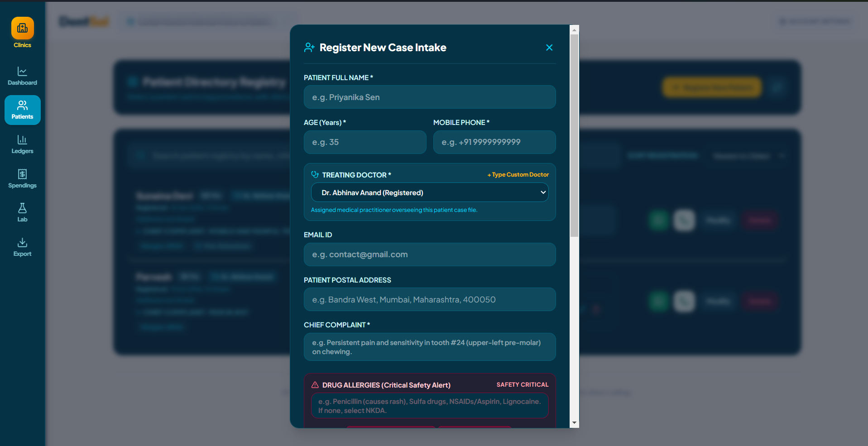Click the add-person icon beside dialog title

[x=309, y=48]
